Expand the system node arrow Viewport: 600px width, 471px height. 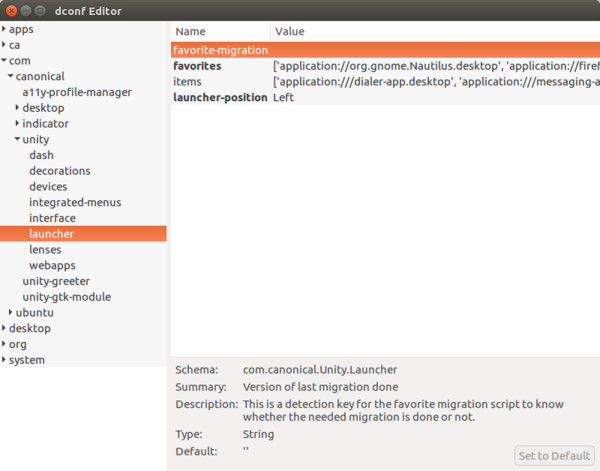[x=4, y=360]
